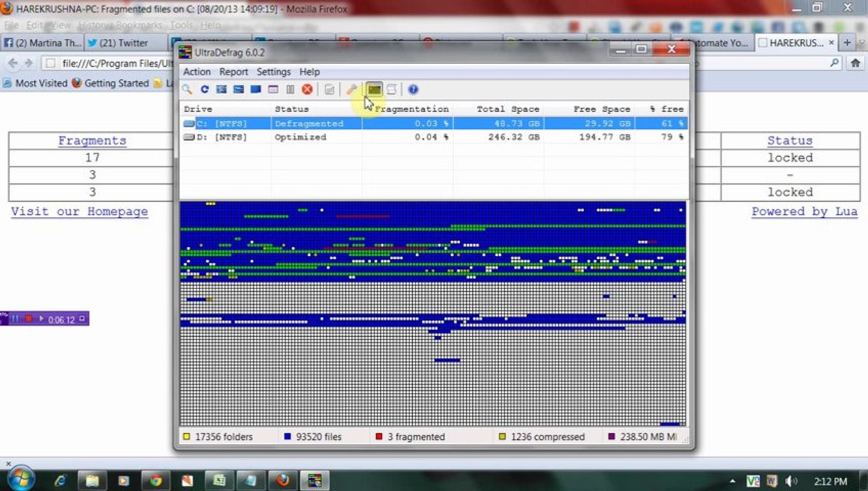Switch to Firefox via taskbar icon
Viewport: 868px width, 491px height.
(x=283, y=481)
